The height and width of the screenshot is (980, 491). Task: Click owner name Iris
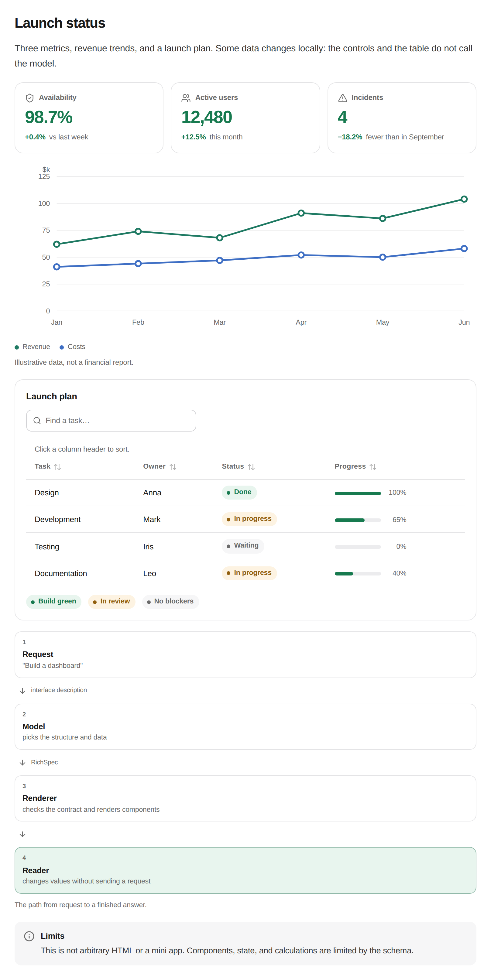(x=149, y=547)
